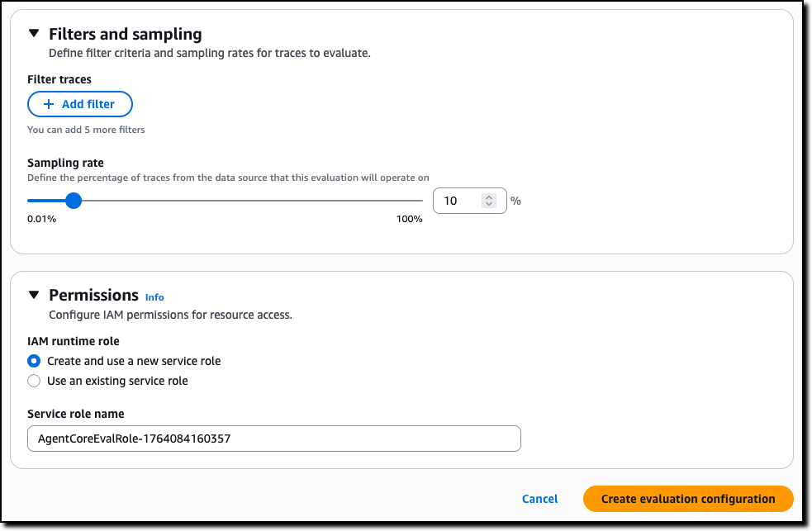Click the Sampling rate slider handle

tap(74, 200)
